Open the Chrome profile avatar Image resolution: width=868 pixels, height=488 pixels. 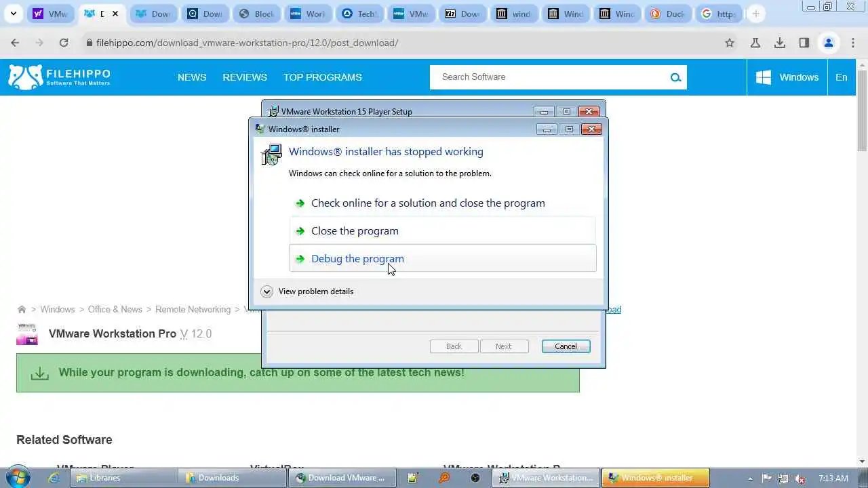tap(829, 43)
